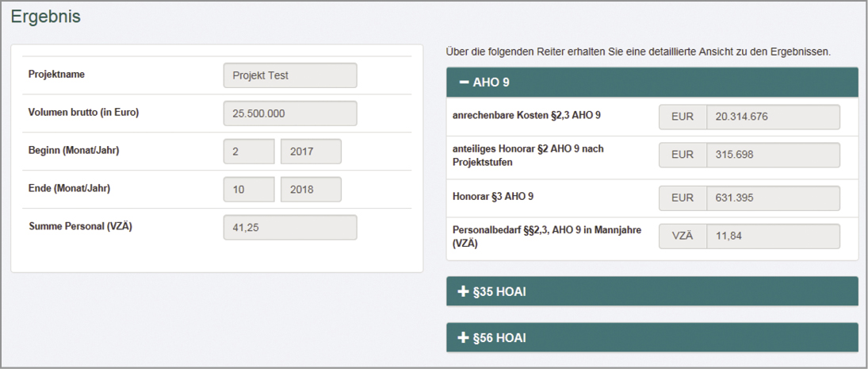
Task: Click the Ende month field showing 10
Action: click(x=249, y=190)
